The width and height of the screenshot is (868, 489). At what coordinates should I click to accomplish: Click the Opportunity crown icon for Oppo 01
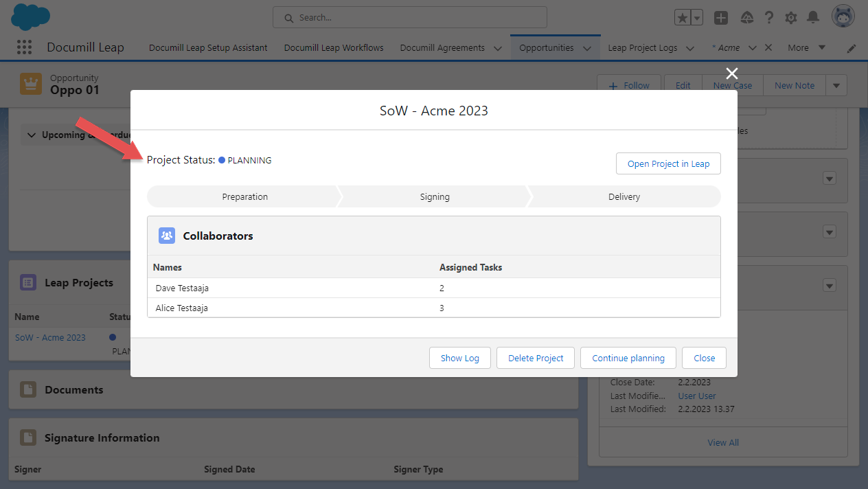(30, 82)
